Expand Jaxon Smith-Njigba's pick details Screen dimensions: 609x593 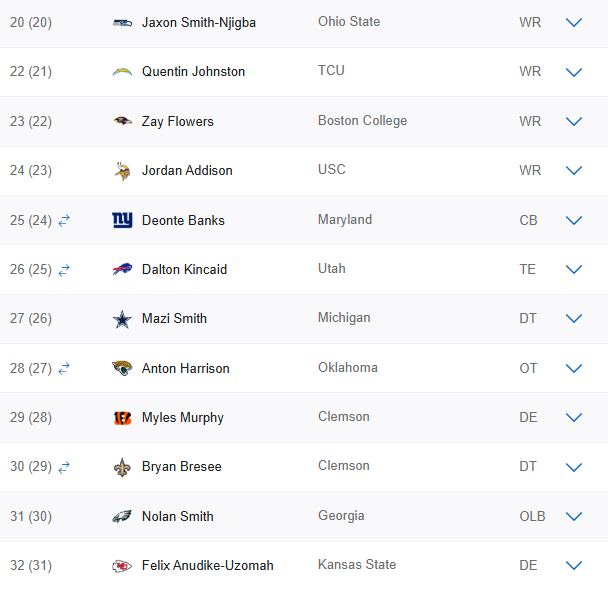pyautogui.click(x=574, y=22)
